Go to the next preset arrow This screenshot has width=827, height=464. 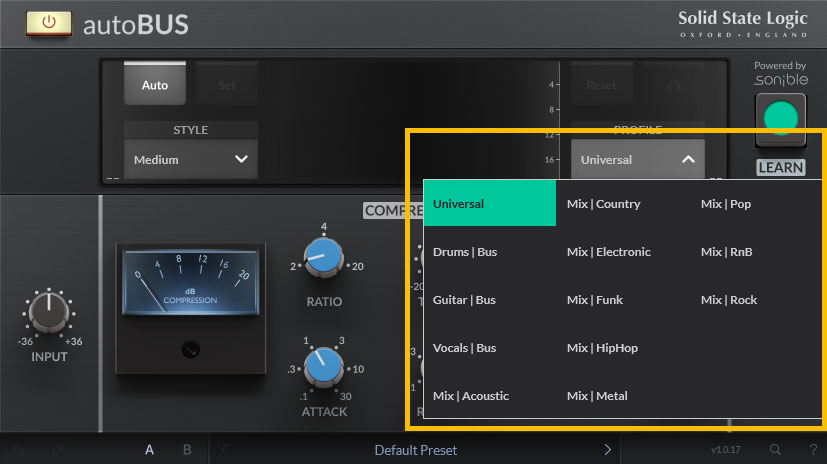click(607, 450)
